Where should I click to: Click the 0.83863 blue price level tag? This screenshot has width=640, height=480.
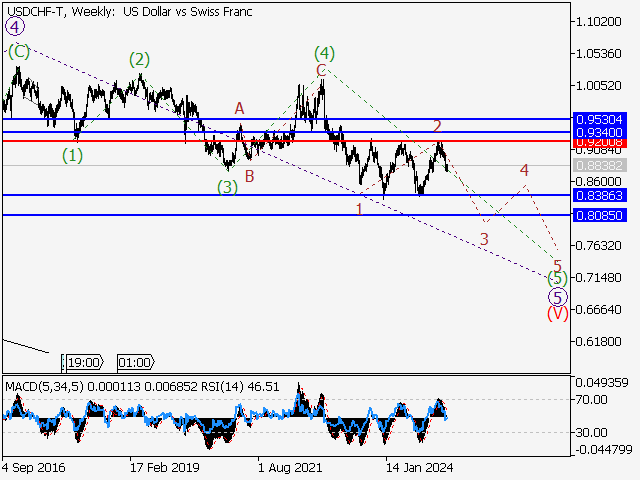(599, 195)
